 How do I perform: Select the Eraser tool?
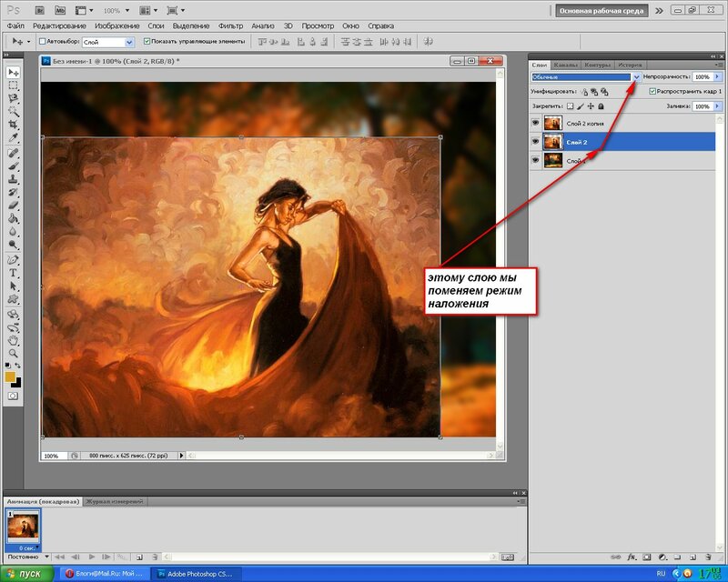pyautogui.click(x=13, y=206)
